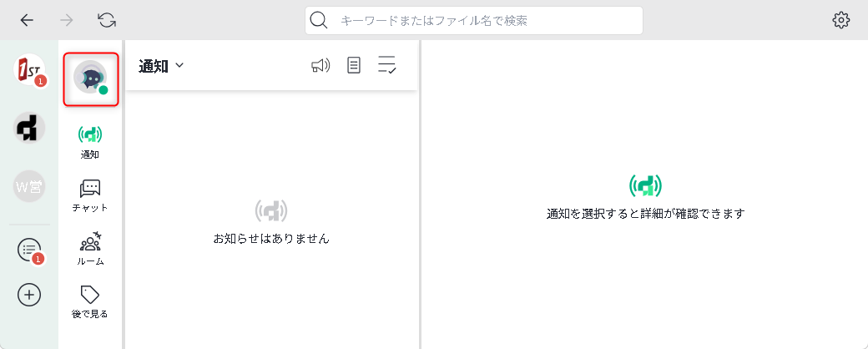Select the black direct logo workspace
Screen dimensions: 868x349
pos(29,128)
